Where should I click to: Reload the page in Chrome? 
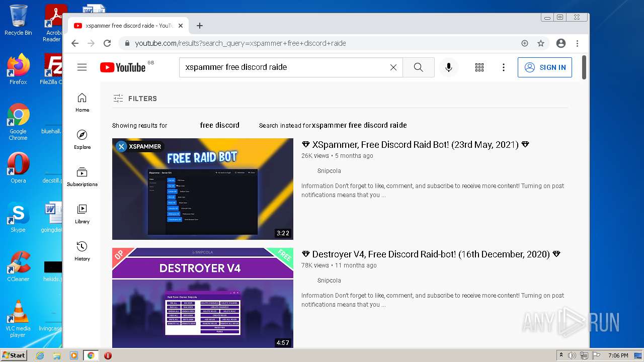(x=107, y=43)
